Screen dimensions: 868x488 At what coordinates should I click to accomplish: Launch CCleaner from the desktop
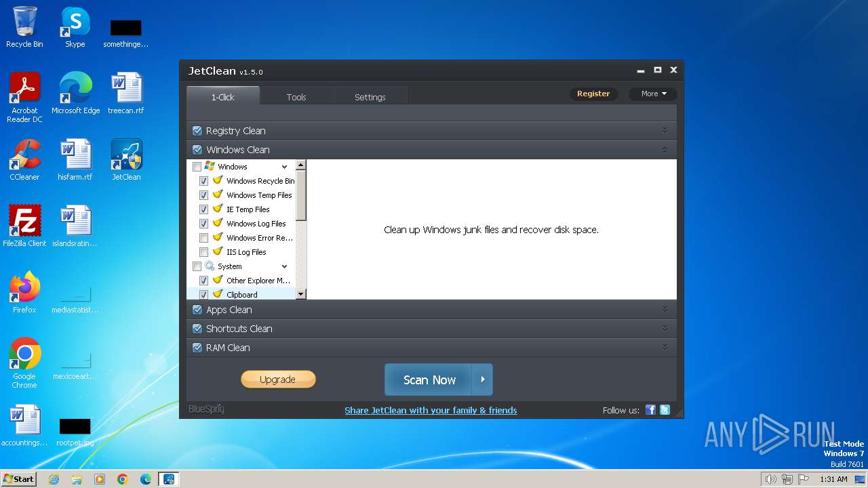point(24,159)
